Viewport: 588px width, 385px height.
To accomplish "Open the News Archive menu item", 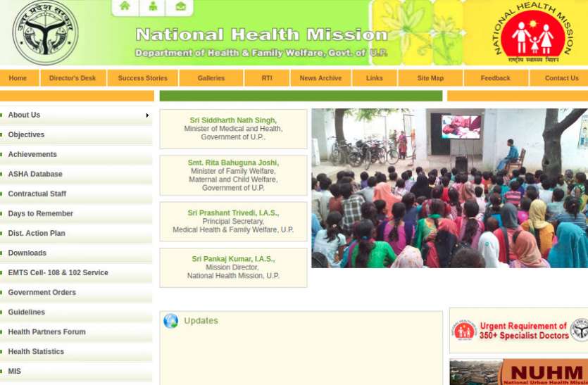I will pos(320,78).
